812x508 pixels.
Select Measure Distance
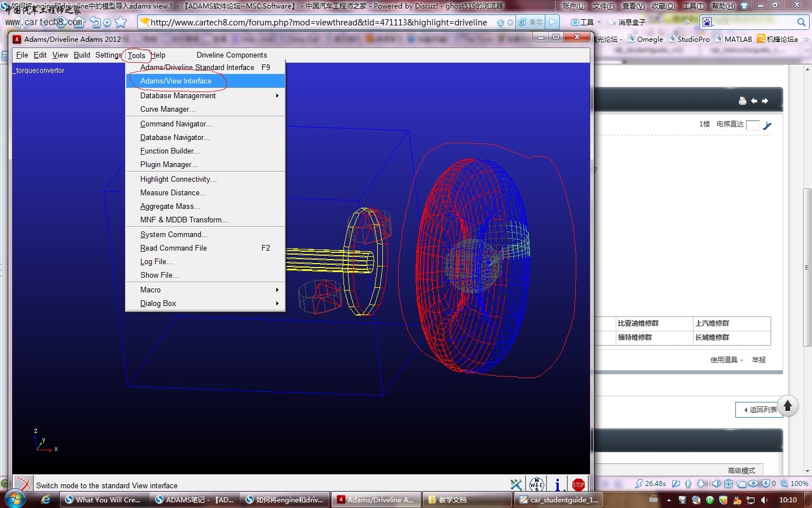pos(205,193)
